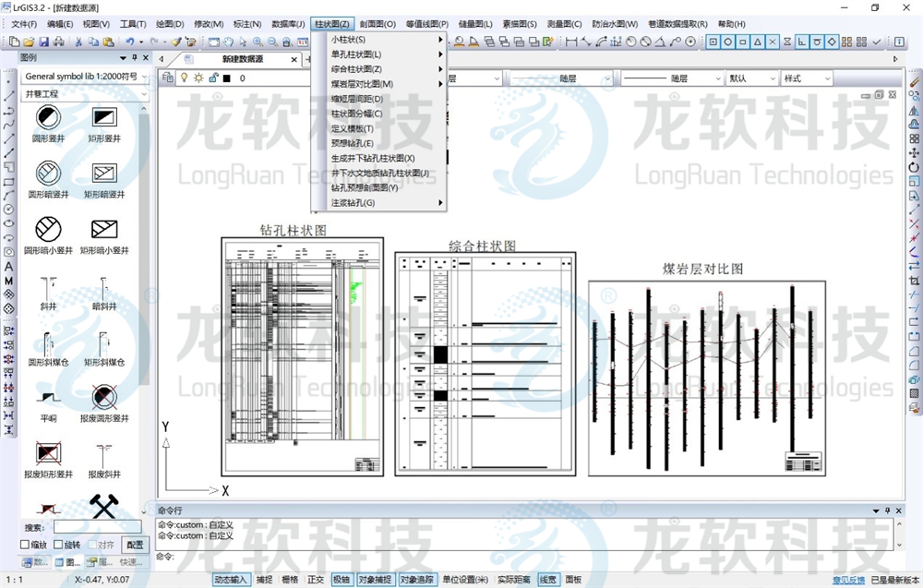
Task: Click the 意见反馈 link
Action: click(x=848, y=580)
